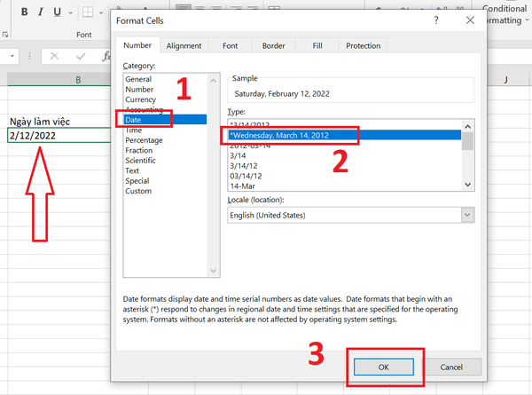Confirm with the OK button
Image resolution: width=532 pixels, height=395 pixels.
click(384, 367)
